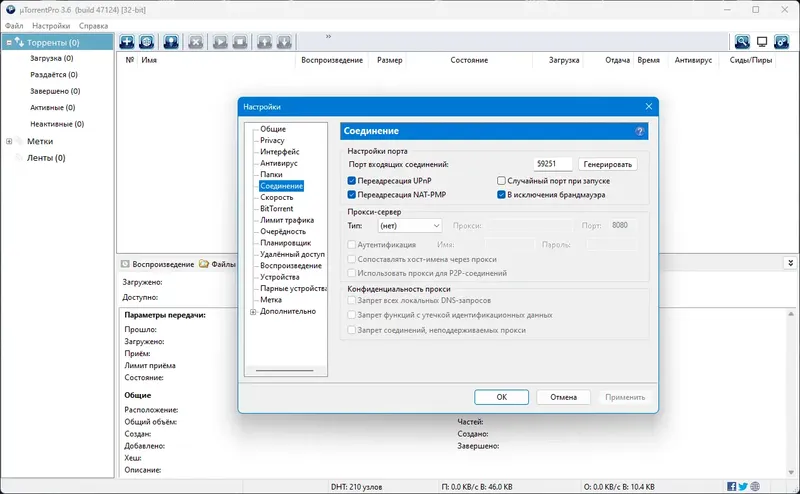
Task: Click the remote monitor toolbar icon
Action: coord(762,42)
